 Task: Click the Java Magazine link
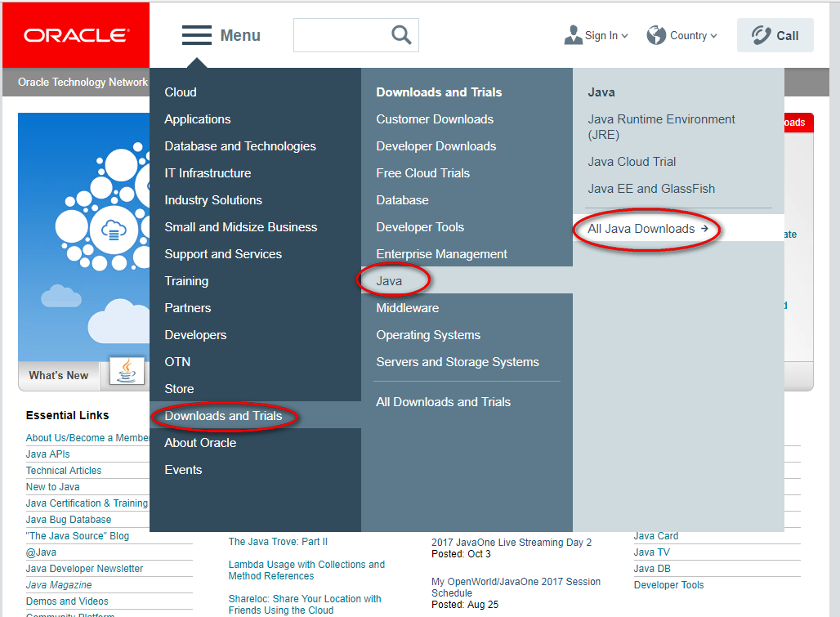click(59, 585)
